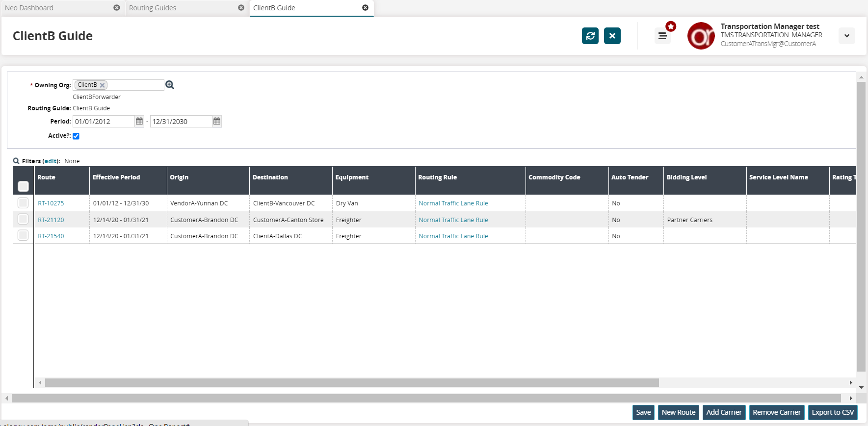The height and width of the screenshot is (426, 868).
Task: Tick the select-all checkbox in the table header
Action: [23, 186]
